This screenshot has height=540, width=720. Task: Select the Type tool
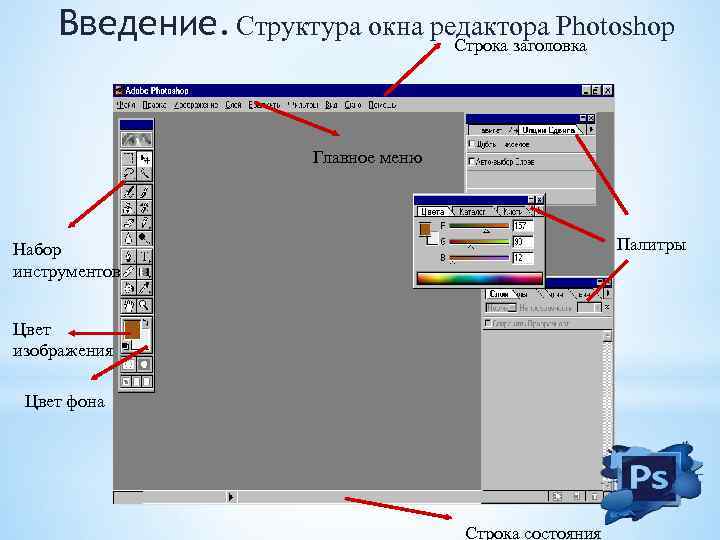[x=145, y=256]
